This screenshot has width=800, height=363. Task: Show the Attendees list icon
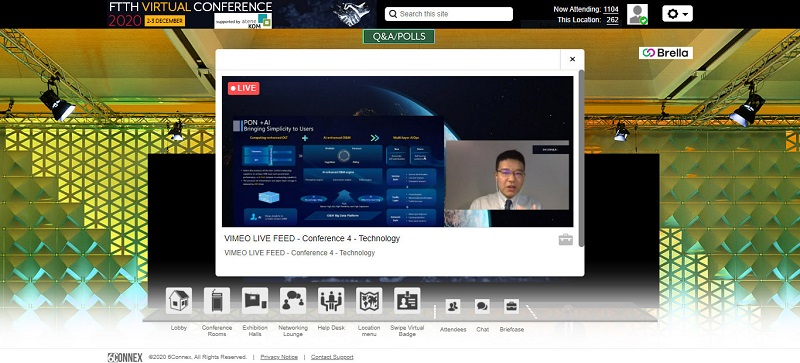click(453, 306)
